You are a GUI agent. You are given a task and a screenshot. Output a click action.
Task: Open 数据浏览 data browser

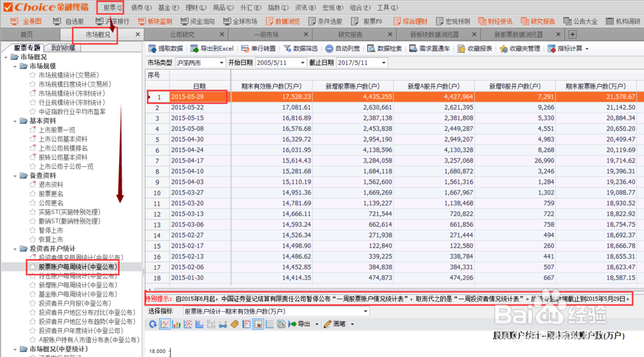[283, 21]
